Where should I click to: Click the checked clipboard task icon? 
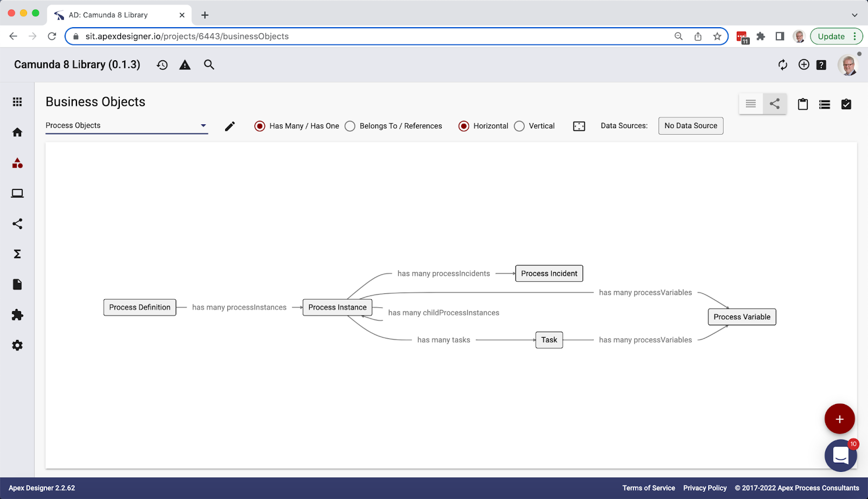[846, 104]
